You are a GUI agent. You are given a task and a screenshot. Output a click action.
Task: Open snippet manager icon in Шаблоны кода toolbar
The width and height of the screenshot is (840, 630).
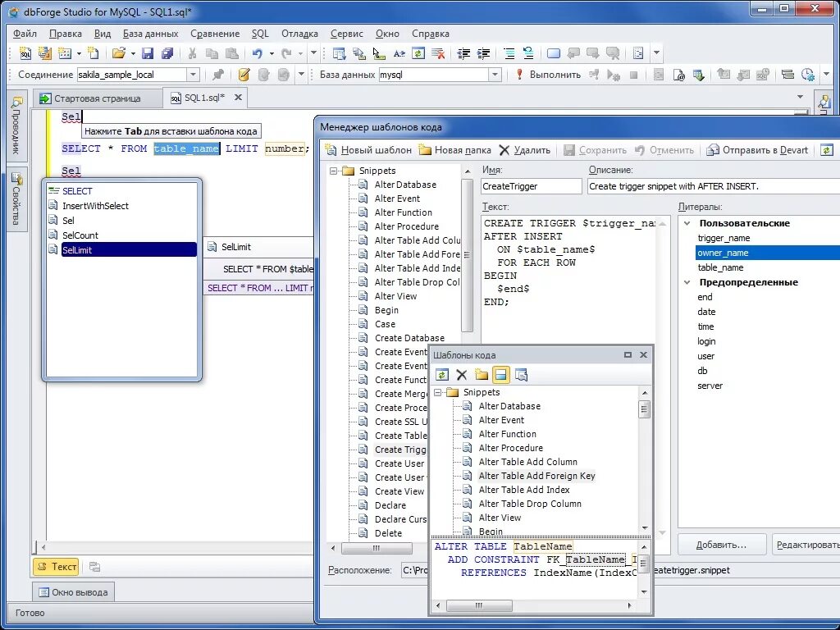[521, 375]
